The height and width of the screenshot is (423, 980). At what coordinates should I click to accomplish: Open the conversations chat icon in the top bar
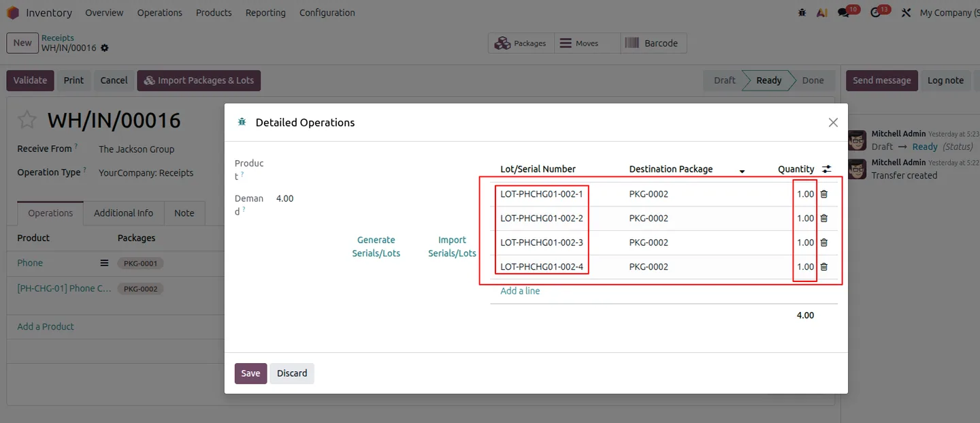(844, 12)
